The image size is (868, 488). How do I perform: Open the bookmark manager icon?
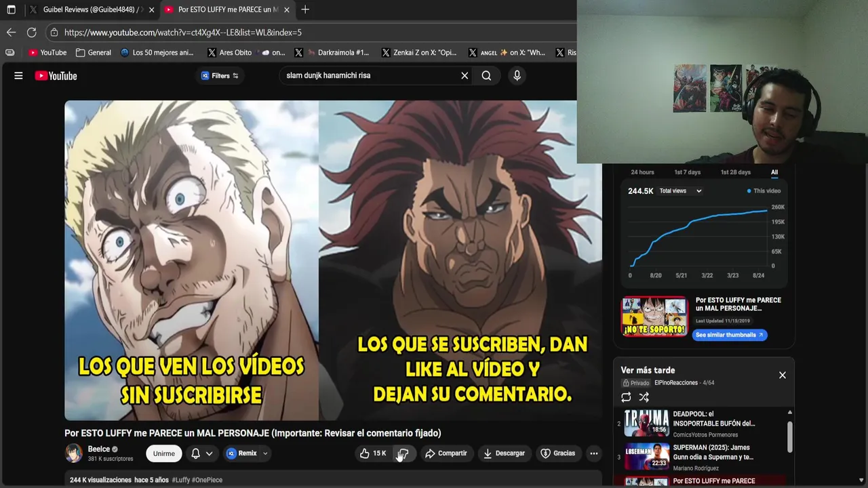pos(9,52)
